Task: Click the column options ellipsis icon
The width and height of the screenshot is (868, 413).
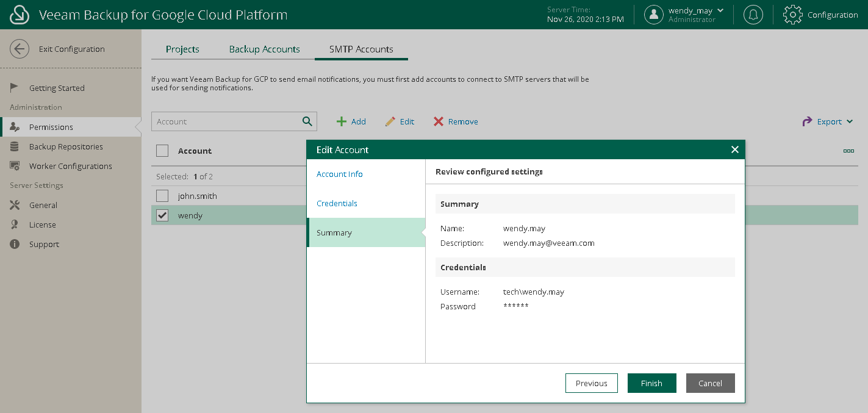Action: click(x=848, y=151)
